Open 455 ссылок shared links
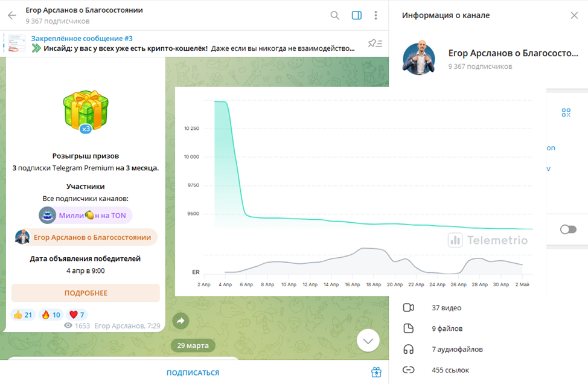Image resolution: width=588 pixels, height=384 pixels. pyautogui.click(x=450, y=370)
